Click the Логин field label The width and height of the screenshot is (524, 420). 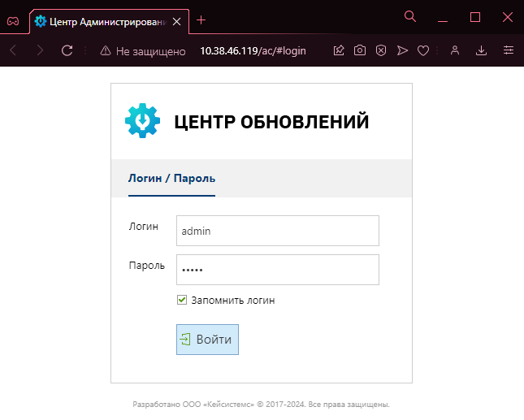[x=143, y=227]
